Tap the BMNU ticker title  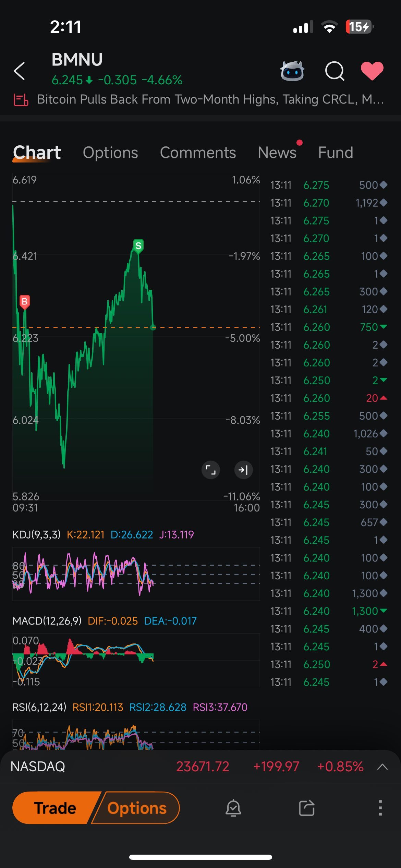pyautogui.click(x=77, y=60)
